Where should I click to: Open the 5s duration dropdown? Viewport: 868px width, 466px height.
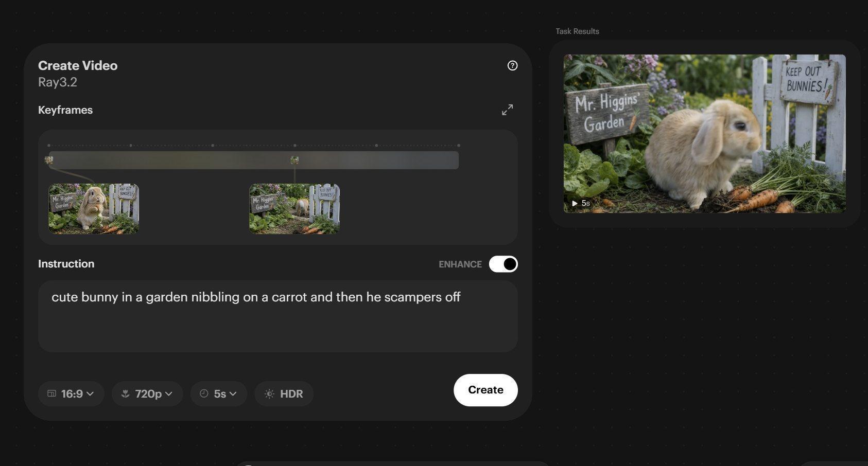coord(219,394)
